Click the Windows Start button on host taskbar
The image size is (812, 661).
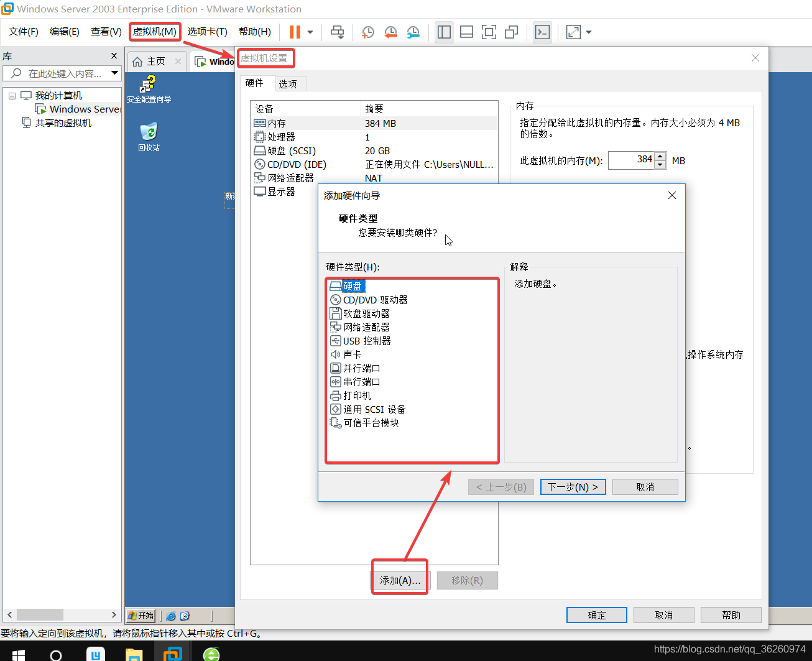pos(19,655)
